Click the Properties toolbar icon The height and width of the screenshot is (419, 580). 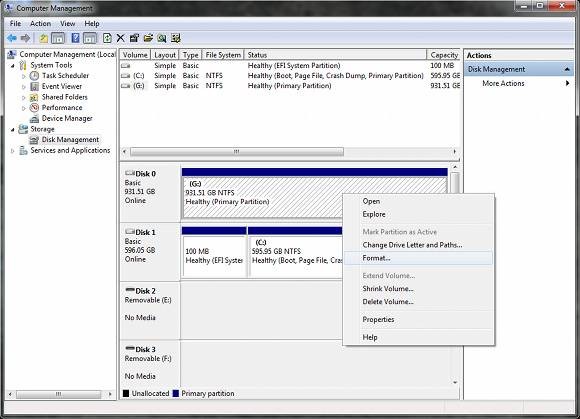(x=134, y=38)
